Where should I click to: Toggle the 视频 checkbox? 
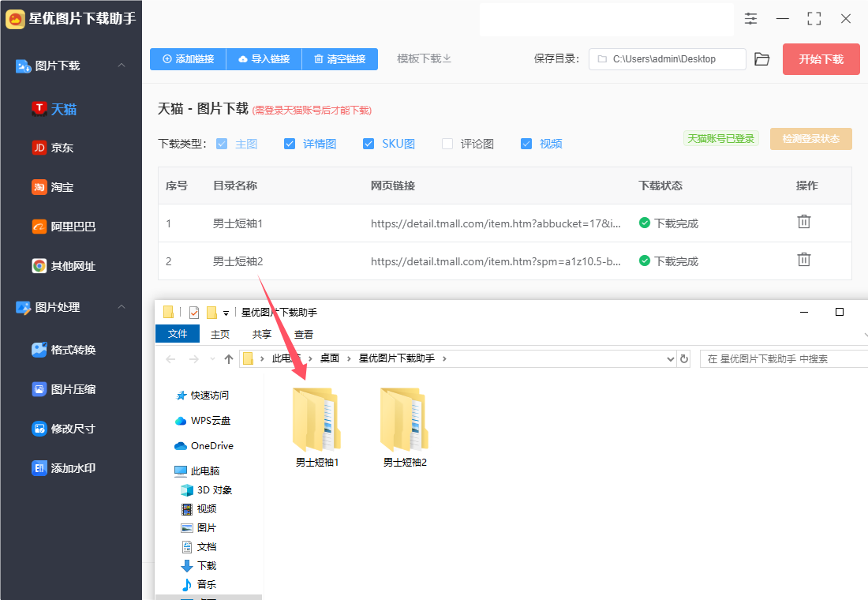pos(526,144)
